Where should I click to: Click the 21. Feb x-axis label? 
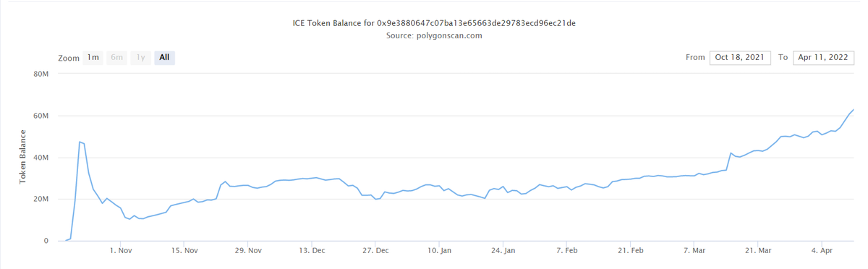point(630,250)
